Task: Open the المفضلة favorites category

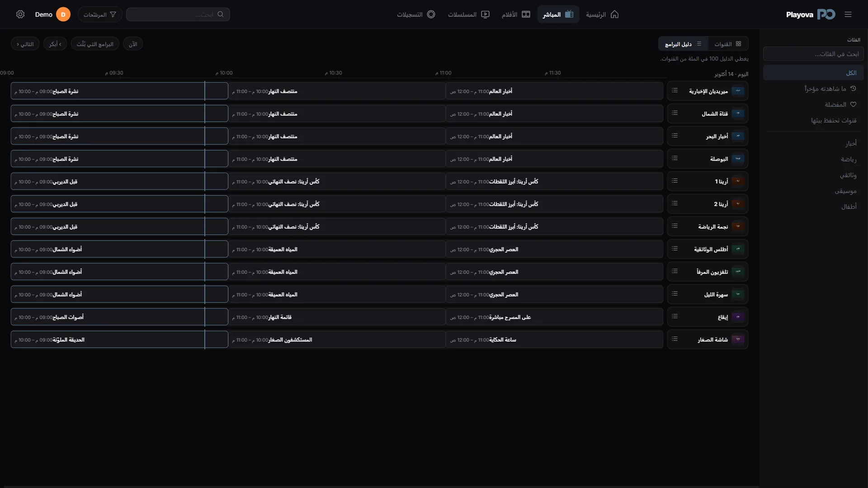Action: tap(813, 104)
